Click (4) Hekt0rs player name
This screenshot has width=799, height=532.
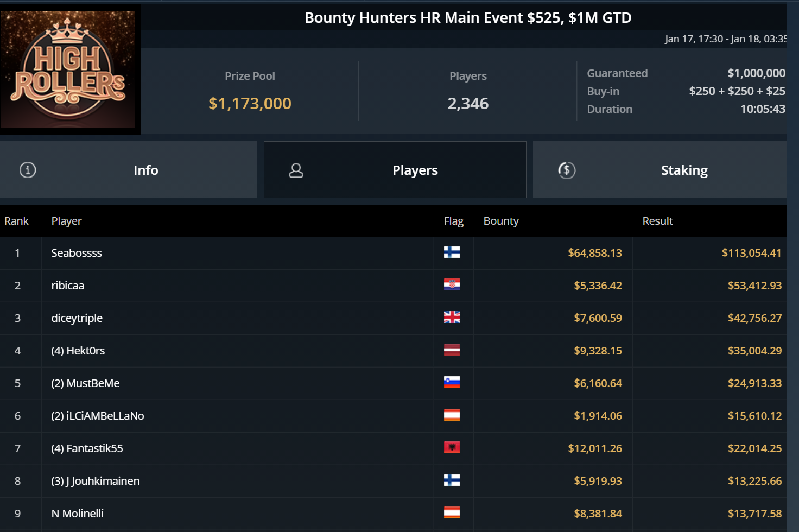pyautogui.click(x=78, y=351)
